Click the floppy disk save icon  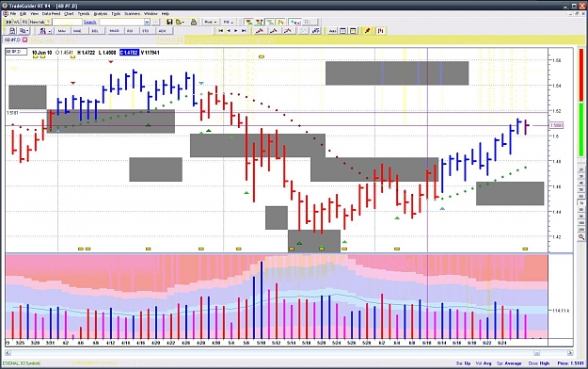169,23
